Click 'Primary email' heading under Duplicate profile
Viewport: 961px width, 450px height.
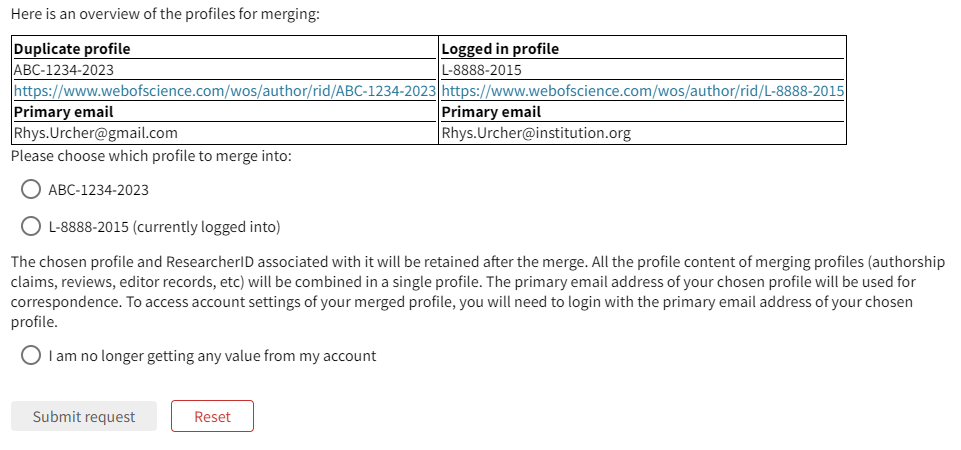tap(63, 112)
